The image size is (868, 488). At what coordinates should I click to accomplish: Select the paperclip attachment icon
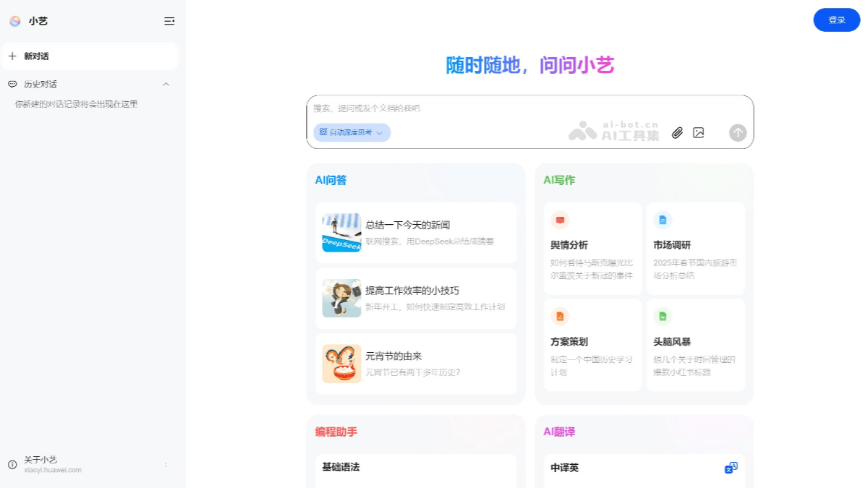coord(678,133)
